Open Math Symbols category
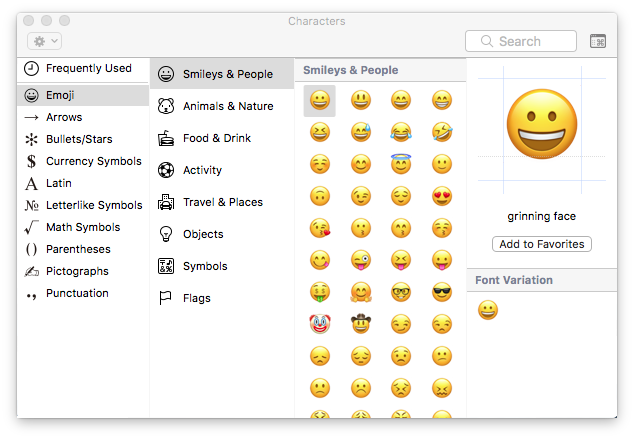 coord(83,228)
